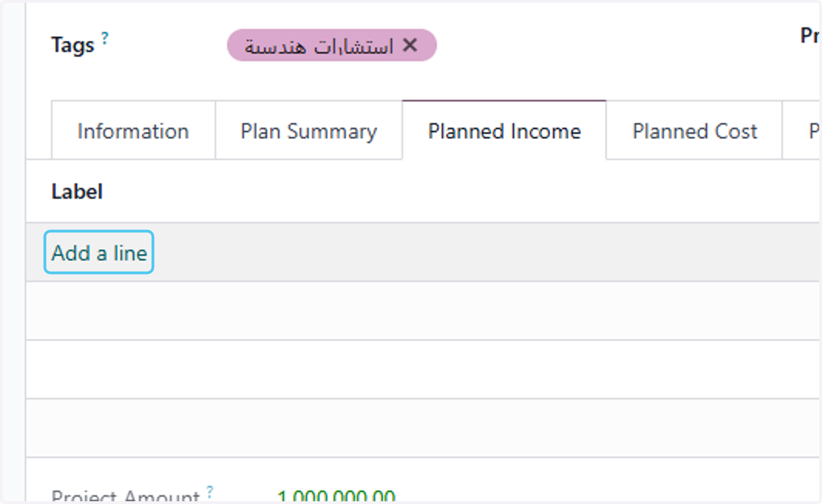Open the Plan Summary tab
Viewport: 822px width, 504px height.
(309, 131)
